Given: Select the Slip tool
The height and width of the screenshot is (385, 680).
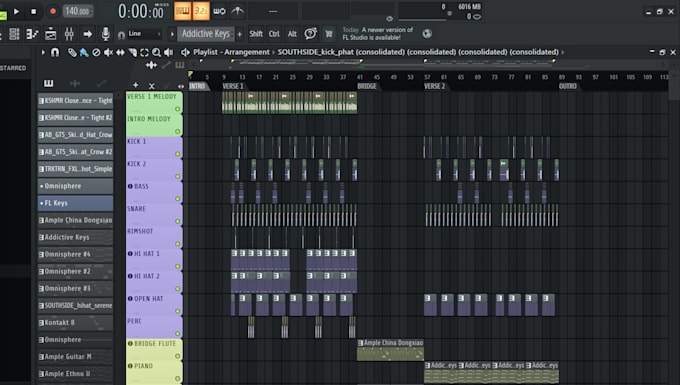Looking at the screenshot, I should click(x=120, y=52).
